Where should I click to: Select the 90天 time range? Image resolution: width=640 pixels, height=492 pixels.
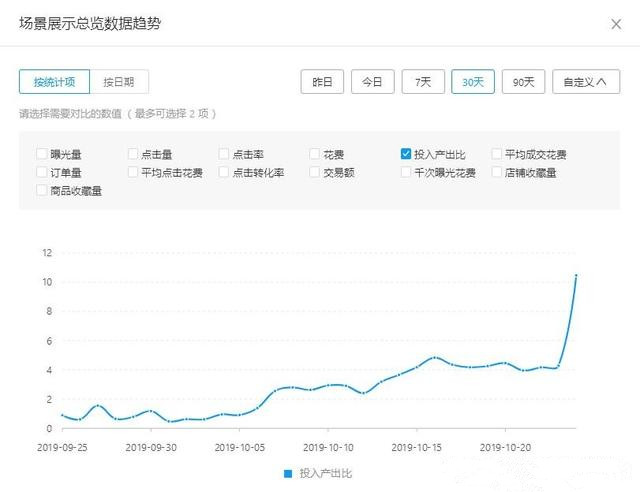pyautogui.click(x=523, y=82)
